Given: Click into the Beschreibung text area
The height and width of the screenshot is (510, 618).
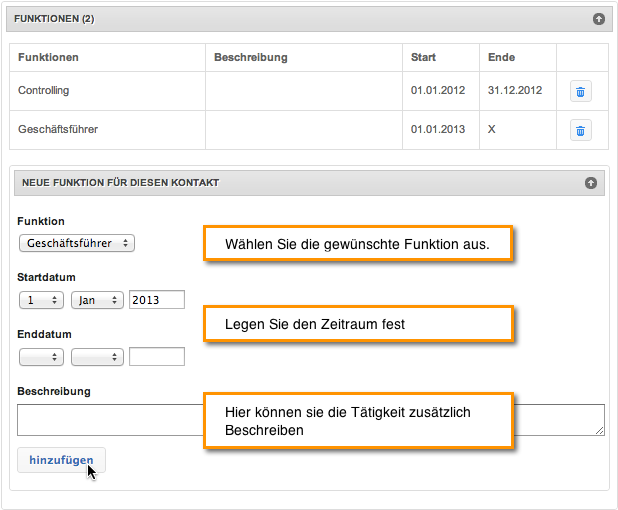Looking at the screenshot, I should click(x=110, y=420).
